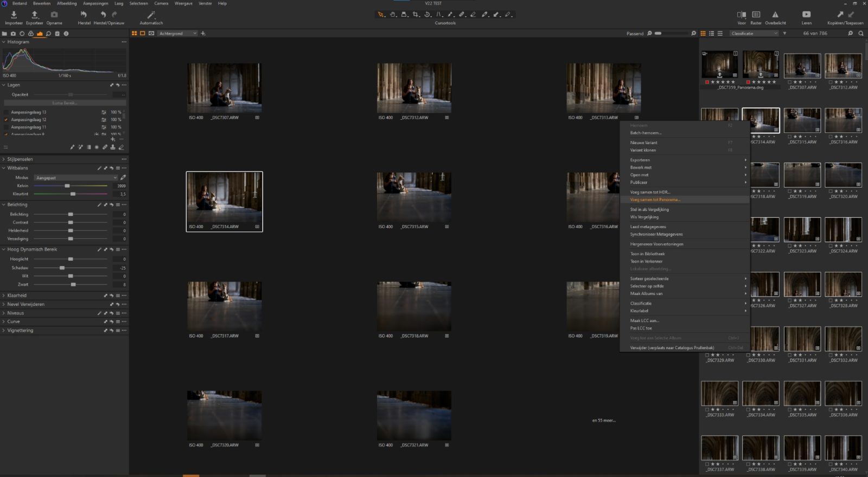The image size is (868, 477).
Task: Open the Leren video icon
Action: 806,15
